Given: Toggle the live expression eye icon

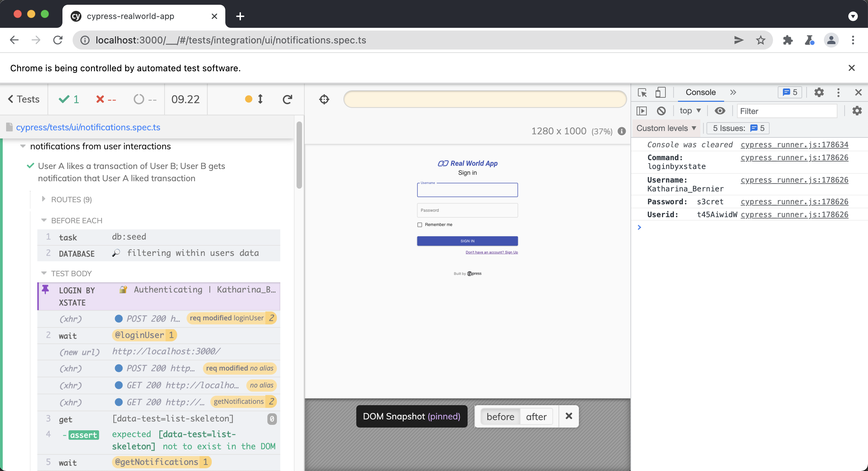Looking at the screenshot, I should click(720, 111).
